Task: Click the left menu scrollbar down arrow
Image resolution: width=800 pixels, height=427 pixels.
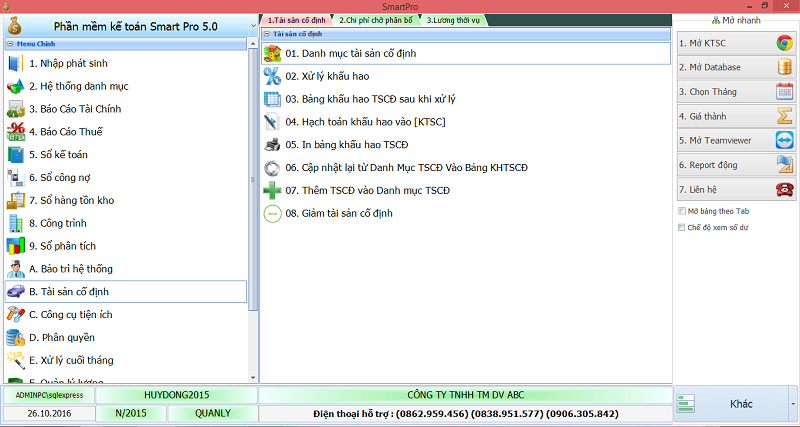Action: click(253, 378)
